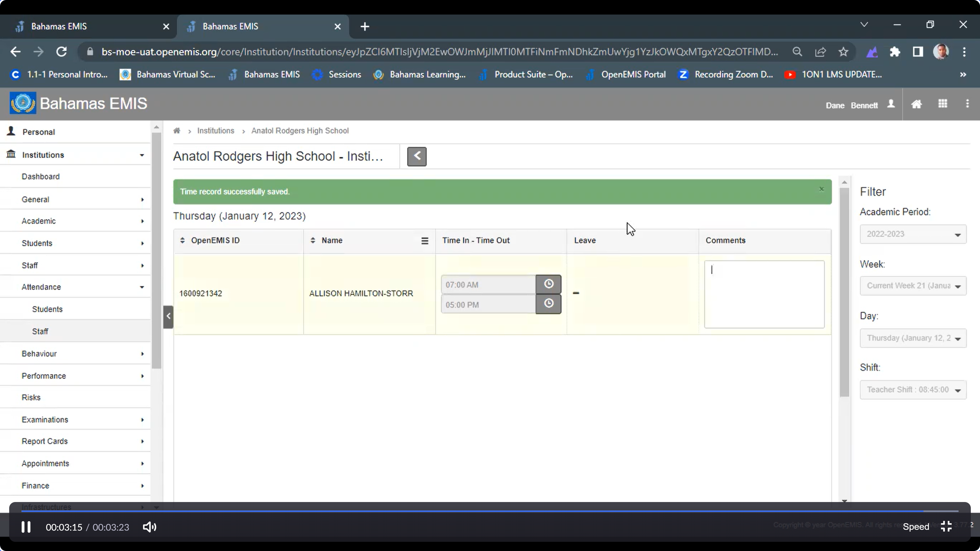Open the Shift filter dropdown
This screenshot has height=551, width=980.
pyautogui.click(x=913, y=390)
